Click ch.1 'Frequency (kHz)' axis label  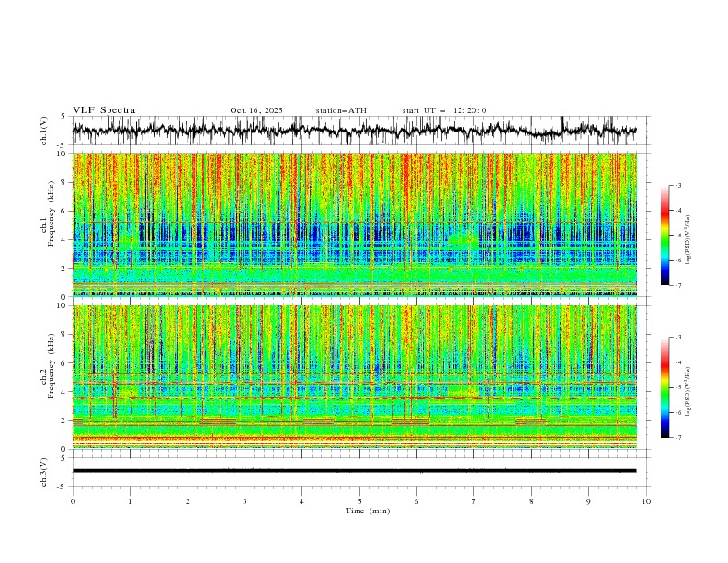51,214
